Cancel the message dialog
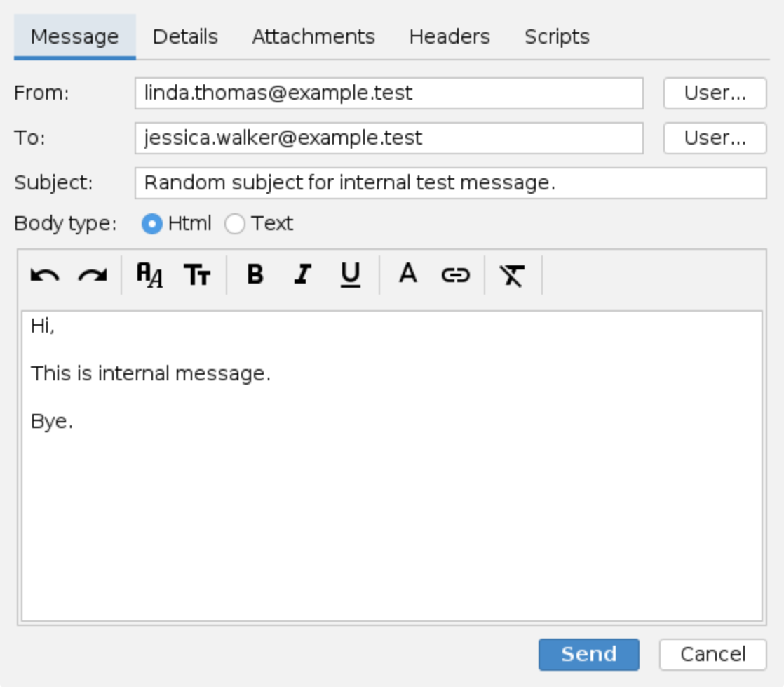Screen dimensions: 784x687 pos(713,655)
